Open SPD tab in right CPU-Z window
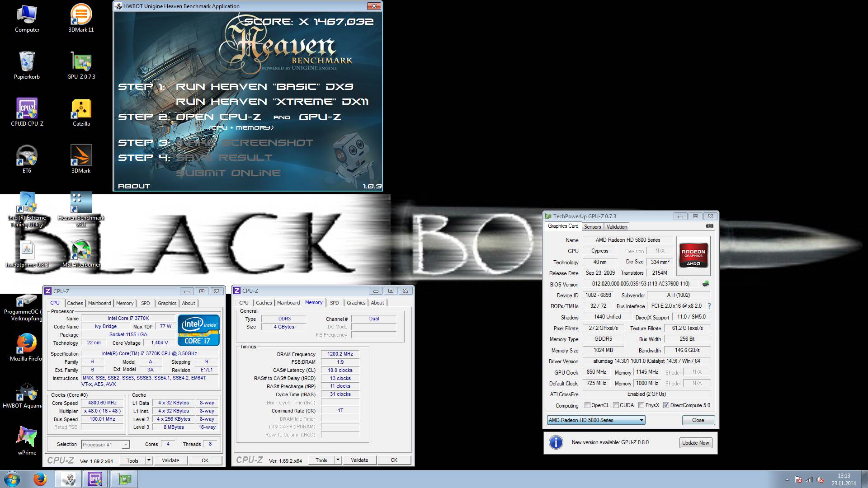This screenshot has width=868, height=488. [335, 303]
